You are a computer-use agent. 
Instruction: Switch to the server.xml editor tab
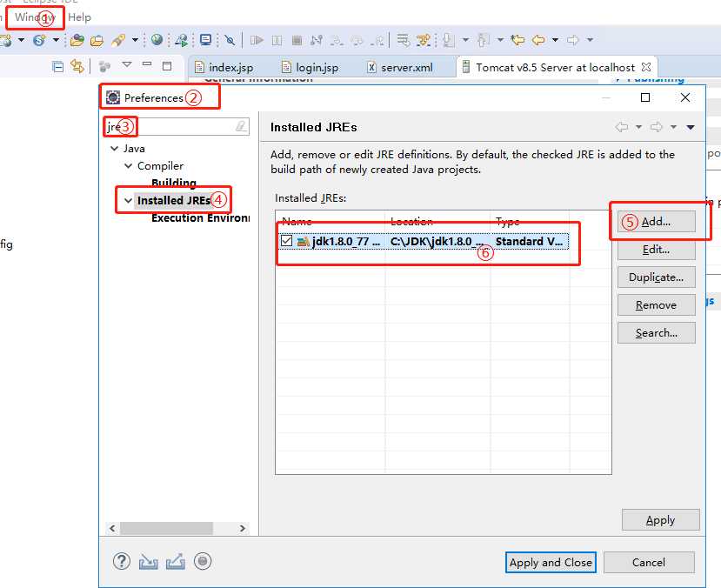pyautogui.click(x=400, y=68)
